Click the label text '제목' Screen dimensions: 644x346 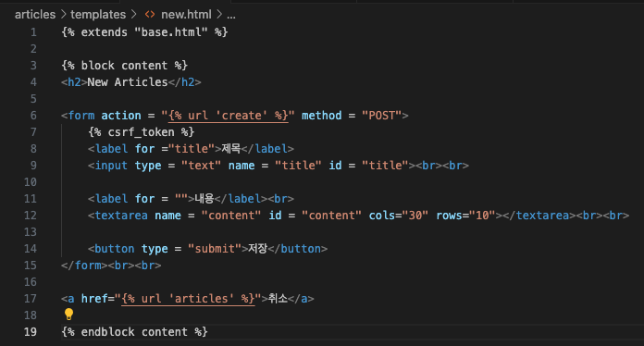[x=231, y=149]
